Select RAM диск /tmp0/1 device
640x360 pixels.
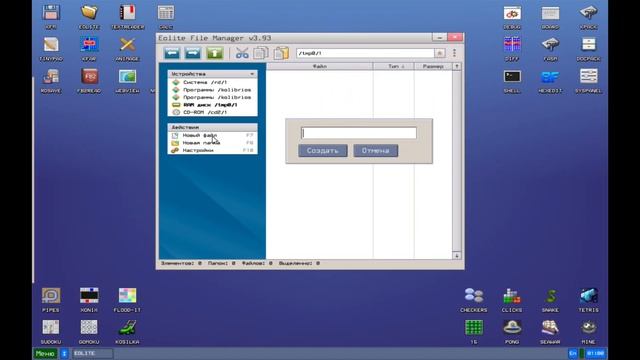(212, 104)
